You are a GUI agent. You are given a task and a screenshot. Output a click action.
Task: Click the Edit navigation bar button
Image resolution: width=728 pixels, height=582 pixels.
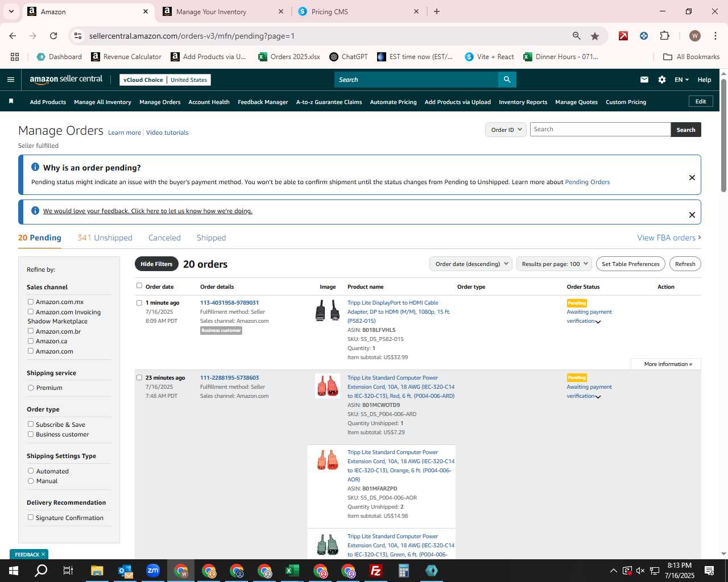701,101
